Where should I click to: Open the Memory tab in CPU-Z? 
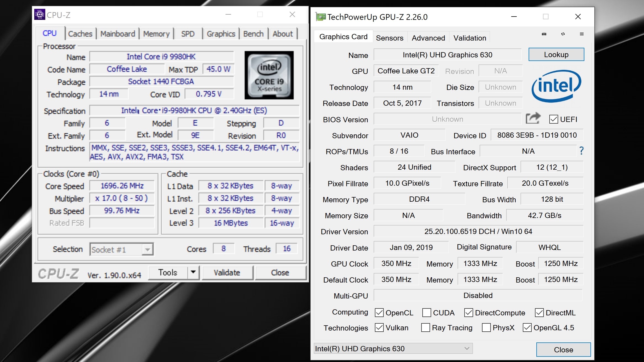(x=156, y=34)
